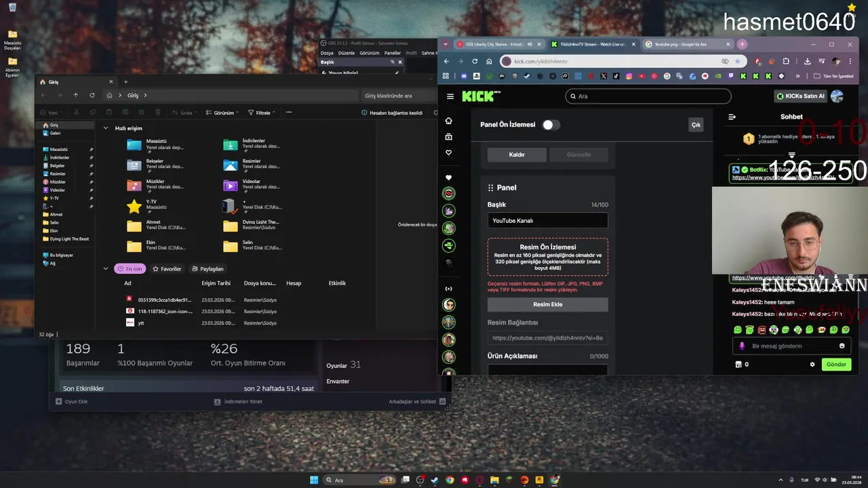Collapse the Hızlı erişim section

pos(106,128)
